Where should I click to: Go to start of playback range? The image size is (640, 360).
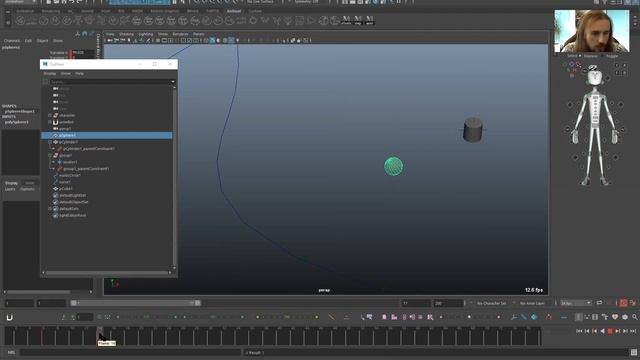[x=579, y=331]
